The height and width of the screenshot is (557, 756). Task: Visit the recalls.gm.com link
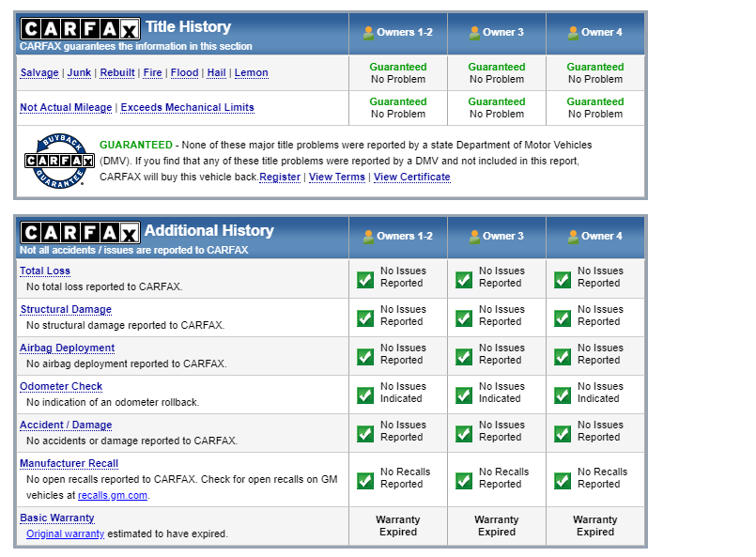[x=113, y=496]
